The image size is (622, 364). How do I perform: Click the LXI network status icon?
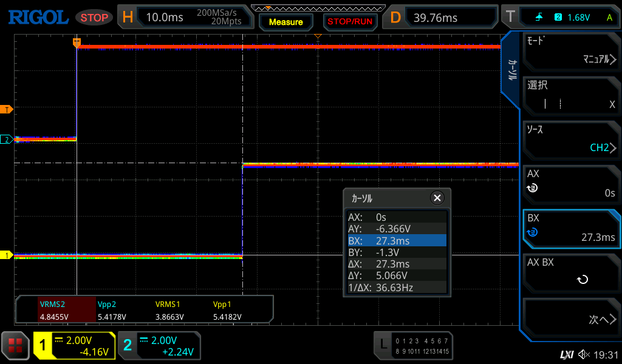[x=566, y=354]
